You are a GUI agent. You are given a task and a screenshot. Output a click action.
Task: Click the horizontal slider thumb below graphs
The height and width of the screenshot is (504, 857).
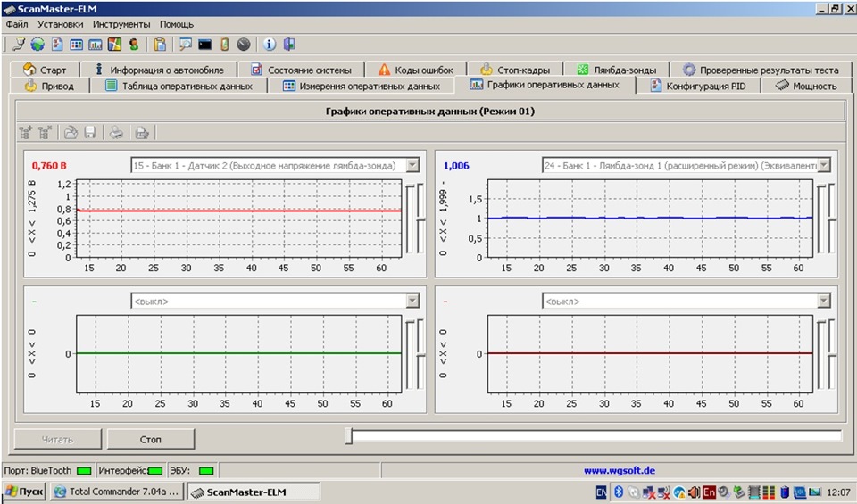point(349,435)
